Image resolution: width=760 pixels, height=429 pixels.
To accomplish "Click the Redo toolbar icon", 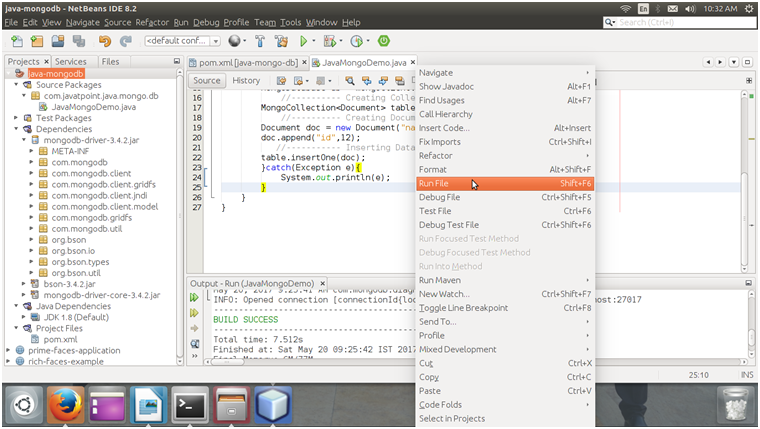I will 126,41.
